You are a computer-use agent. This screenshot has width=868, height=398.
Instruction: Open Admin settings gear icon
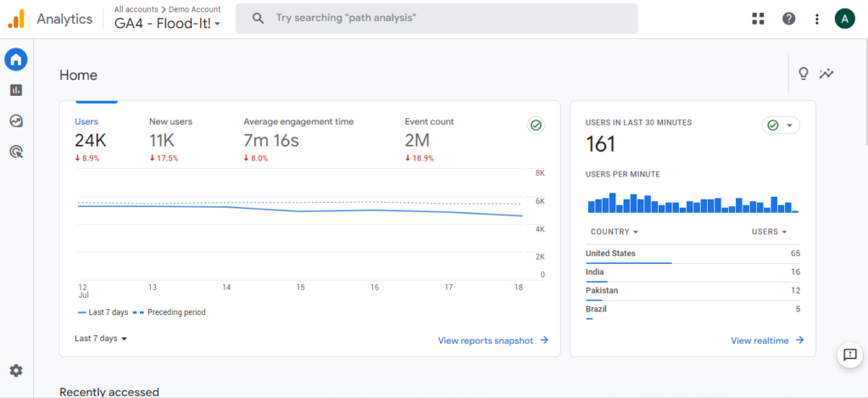(x=16, y=370)
